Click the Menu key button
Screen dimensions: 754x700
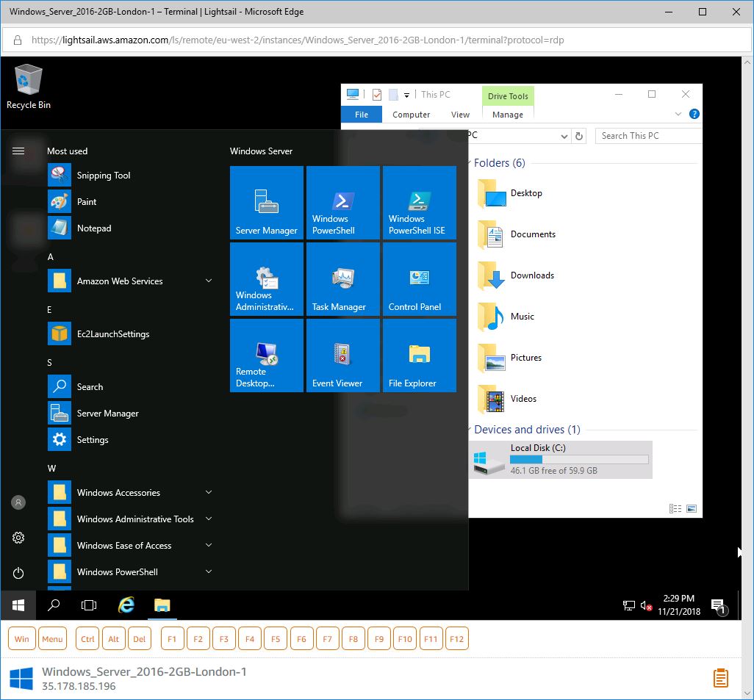pos(52,639)
